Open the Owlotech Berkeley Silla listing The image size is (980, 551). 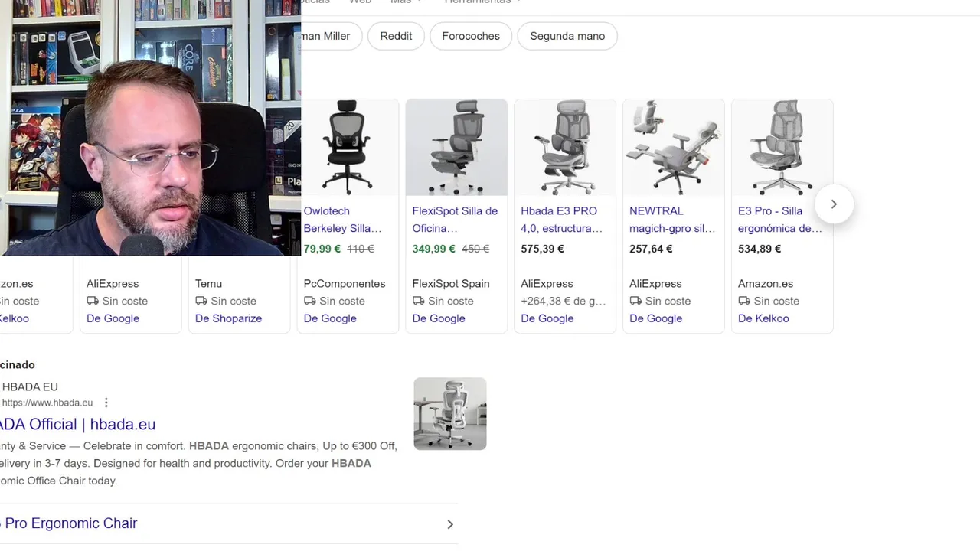[x=342, y=220]
